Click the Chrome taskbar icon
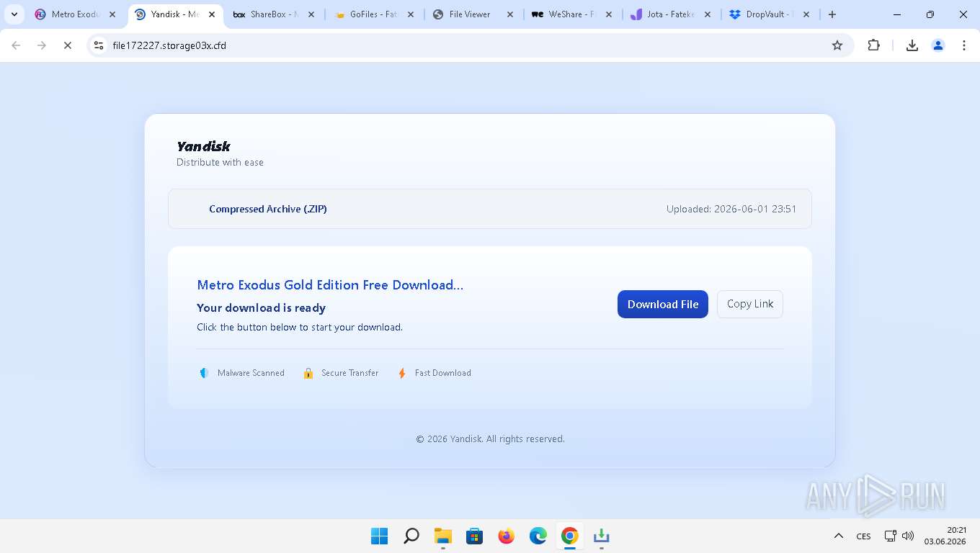 pyautogui.click(x=569, y=536)
